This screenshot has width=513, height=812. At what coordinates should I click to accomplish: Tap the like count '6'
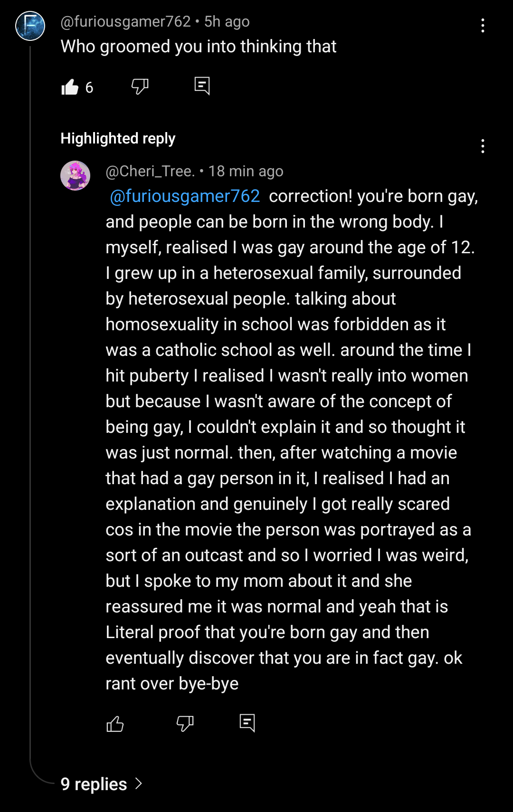(89, 87)
